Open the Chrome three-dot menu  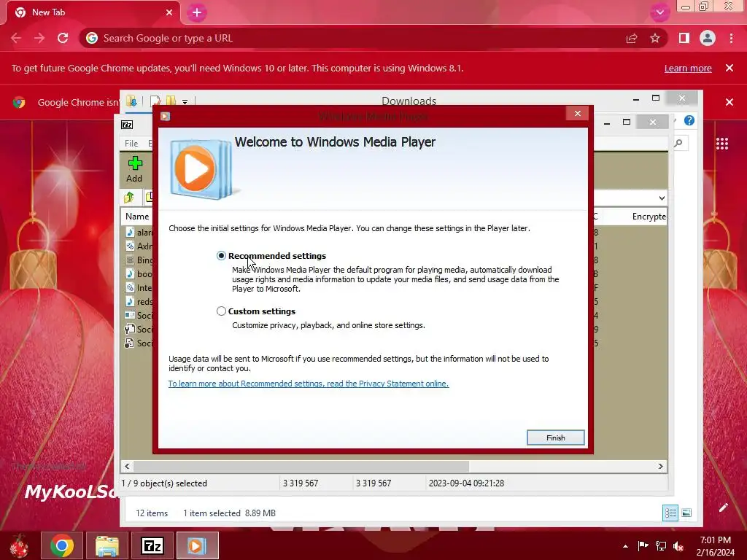point(731,38)
